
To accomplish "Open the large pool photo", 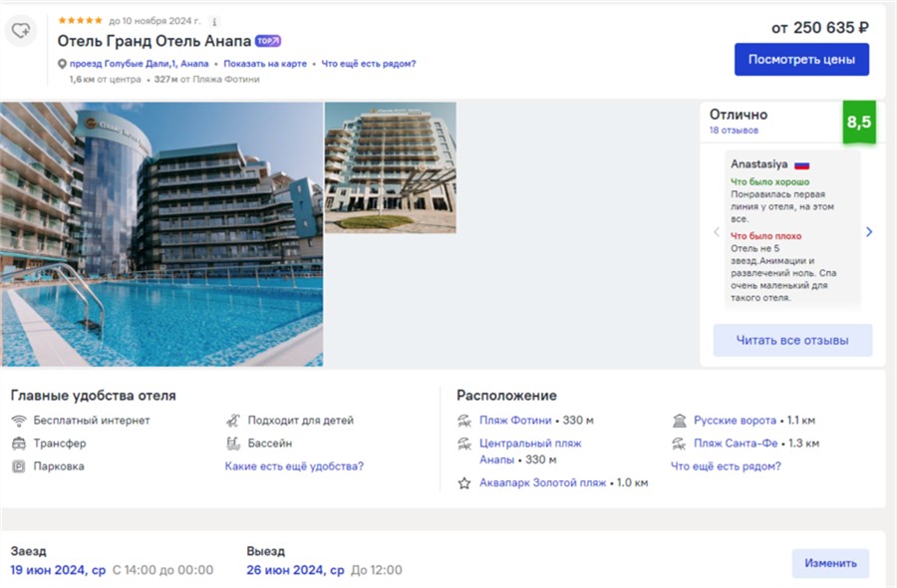I will point(161,234).
